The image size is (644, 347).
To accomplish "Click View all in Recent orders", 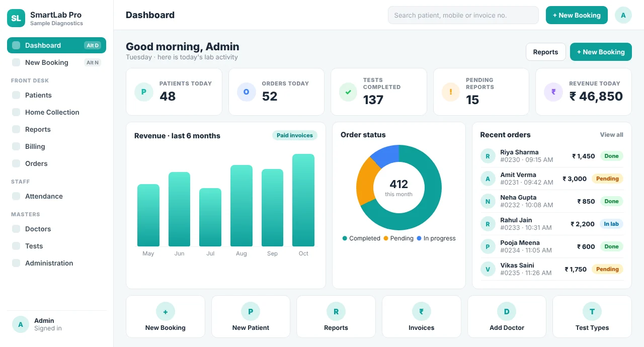I will pos(611,135).
